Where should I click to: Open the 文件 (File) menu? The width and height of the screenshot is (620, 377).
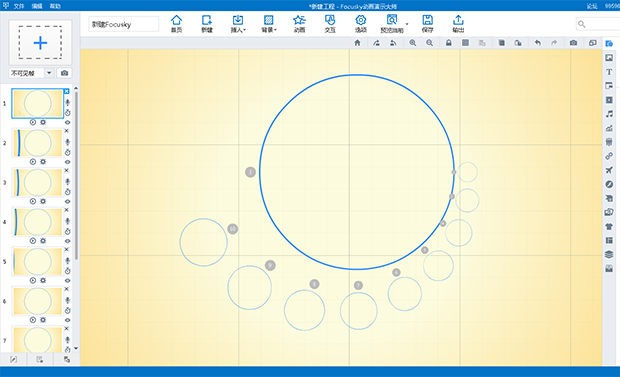coord(19,6)
